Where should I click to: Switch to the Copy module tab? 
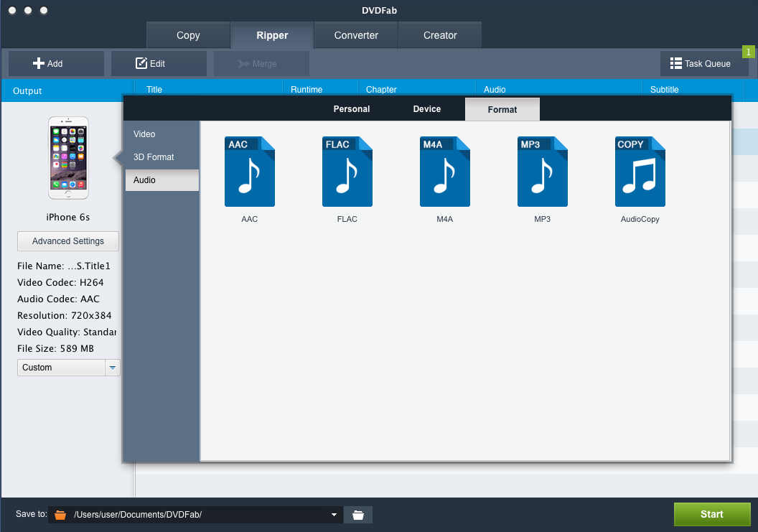(188, 35)
